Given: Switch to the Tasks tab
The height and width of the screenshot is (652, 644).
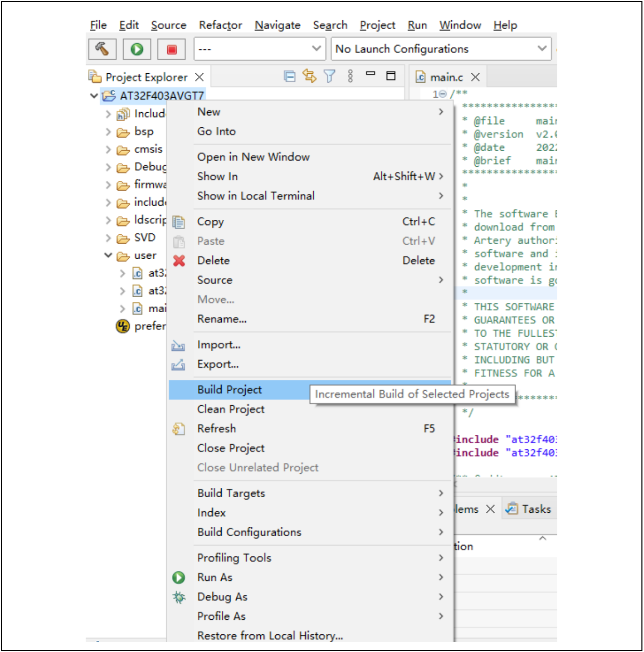Looking at the screenshot, I should tap(528, 509).
